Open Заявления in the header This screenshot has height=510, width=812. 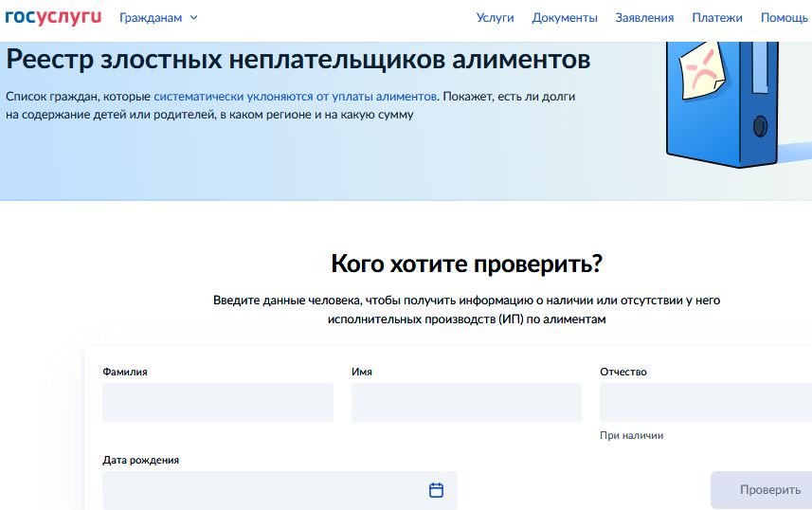click(644, 17)
